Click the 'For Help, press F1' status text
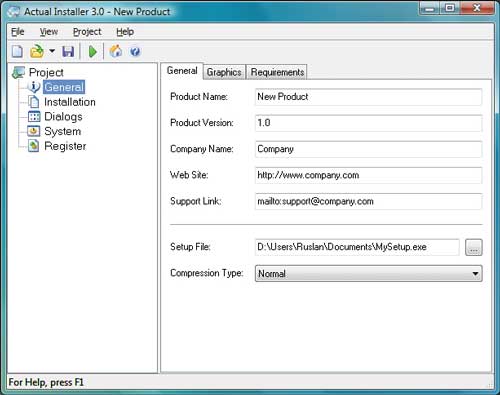 (x=46, y=382)
